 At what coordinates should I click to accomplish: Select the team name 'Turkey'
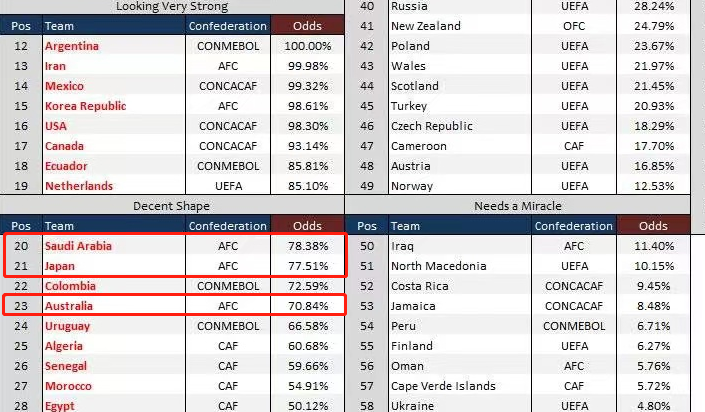pos(409,106)
